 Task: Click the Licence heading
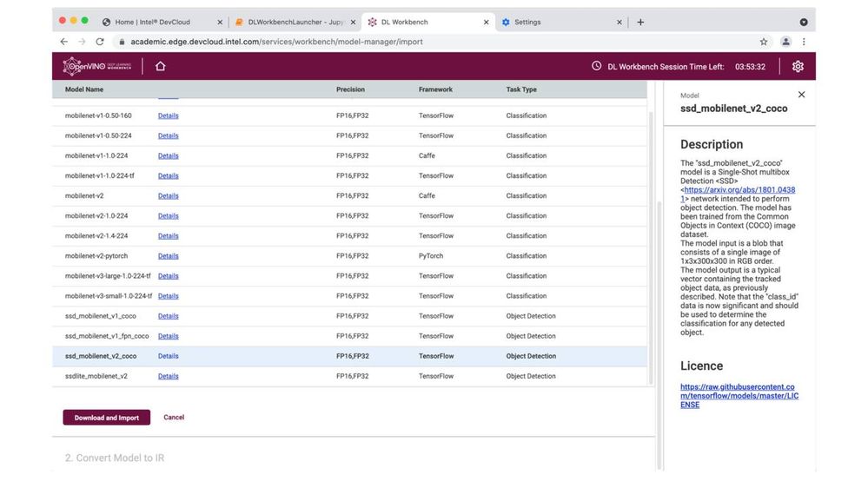(701, 366)
